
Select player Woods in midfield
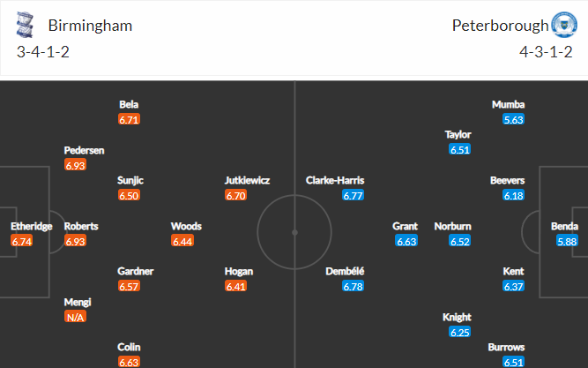[182, 226]
